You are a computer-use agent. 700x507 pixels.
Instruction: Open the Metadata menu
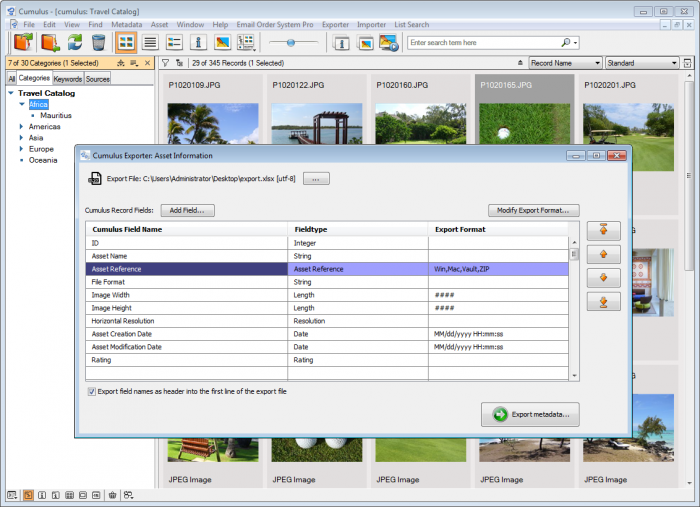[x=126, y=23]
